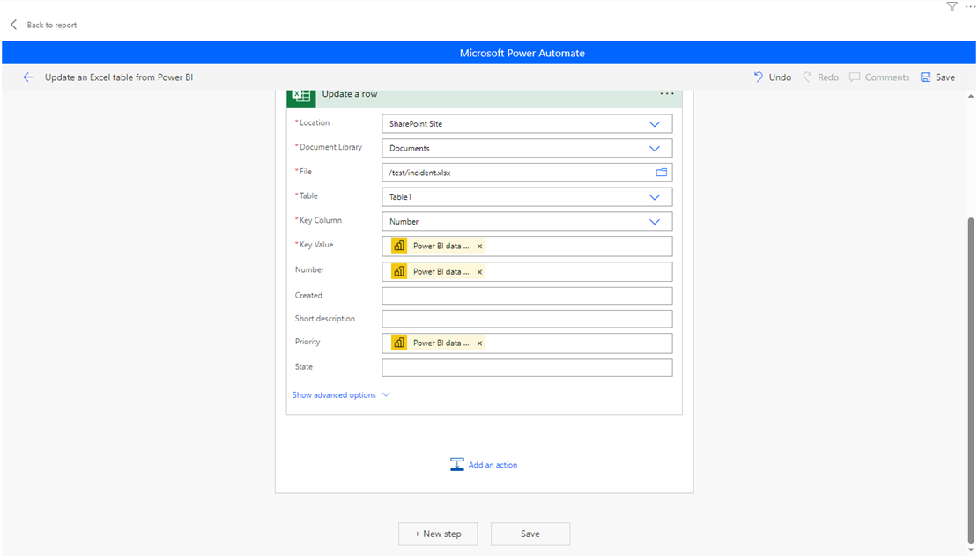Remove the Priority Power BI data token
The height and width of the screenshot is (560, 978).
click(479, 343)
